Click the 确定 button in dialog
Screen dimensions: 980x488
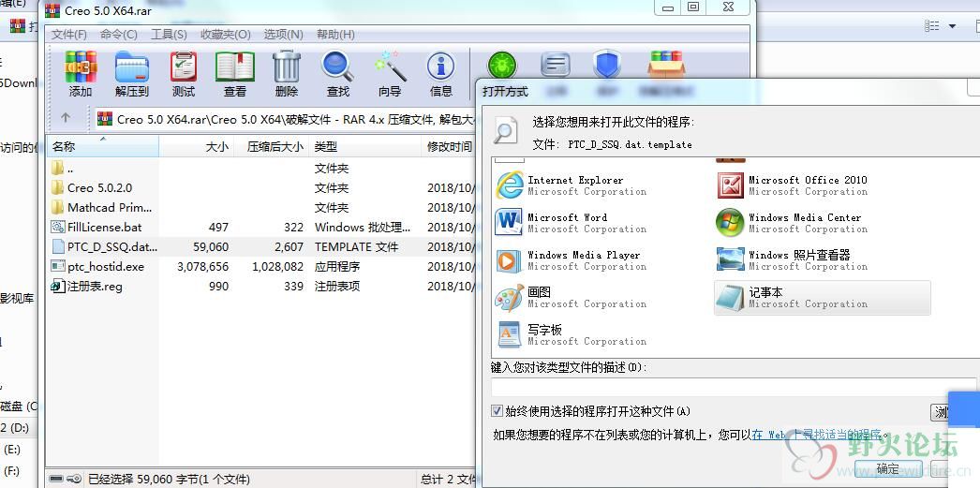(x=887, y=469)
